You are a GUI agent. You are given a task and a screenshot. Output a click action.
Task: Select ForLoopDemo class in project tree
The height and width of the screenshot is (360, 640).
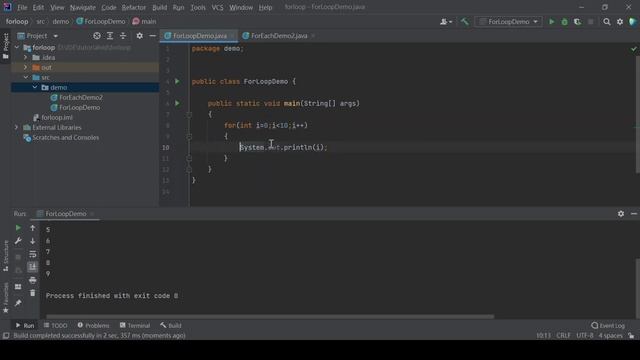pos(80,107)
